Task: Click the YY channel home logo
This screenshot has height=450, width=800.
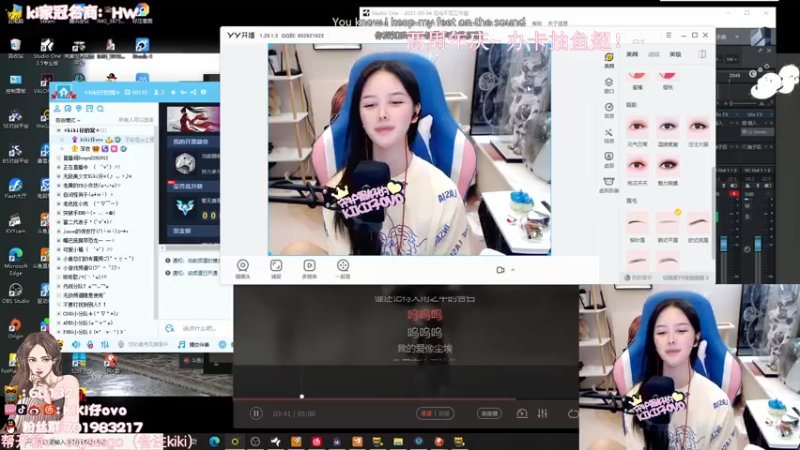Action: click(x=64, y=92)
